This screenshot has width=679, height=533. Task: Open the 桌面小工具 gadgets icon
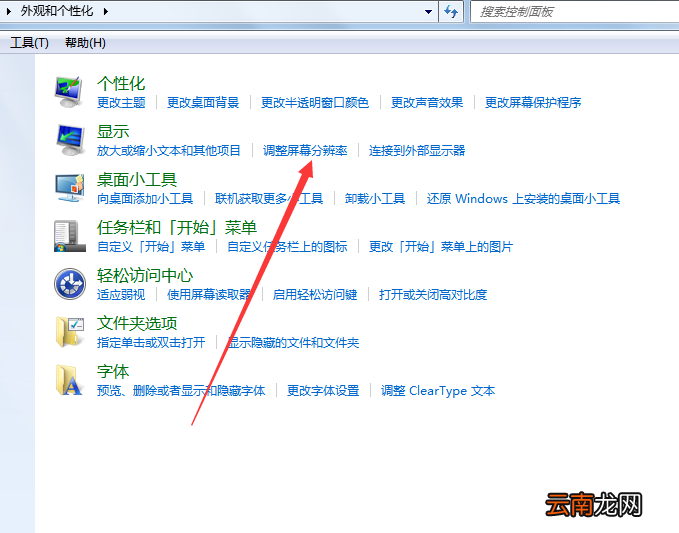[x=70, y=188]
